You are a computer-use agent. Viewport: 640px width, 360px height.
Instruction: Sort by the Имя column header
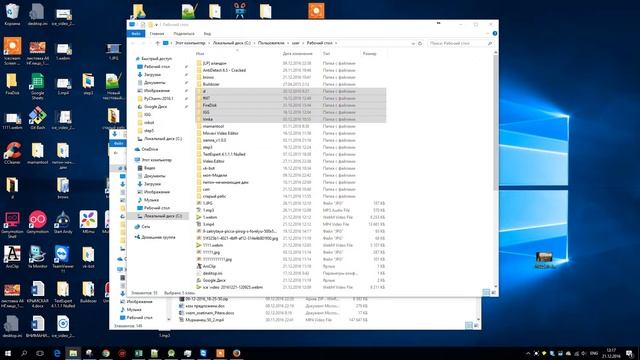point(200,53)
